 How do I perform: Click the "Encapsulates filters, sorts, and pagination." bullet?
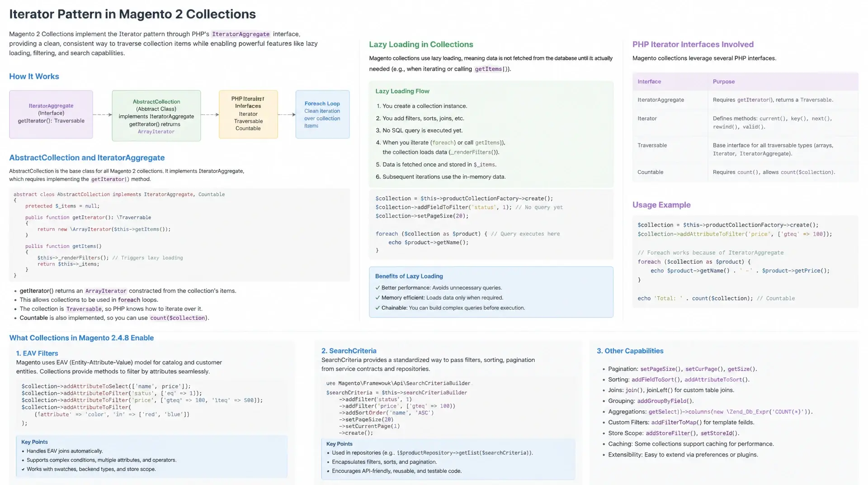pyautogui.click(x=384, y=462)
